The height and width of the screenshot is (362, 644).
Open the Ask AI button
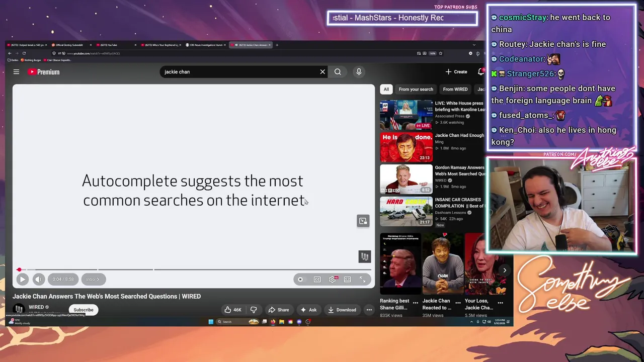pos(308,310)
